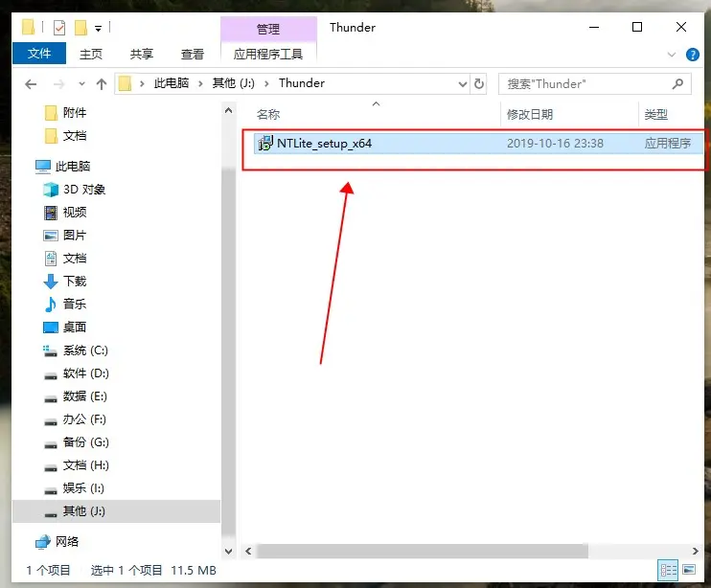
Task: Open Help via the question mark icon
Action: click(x=693, y=55)
